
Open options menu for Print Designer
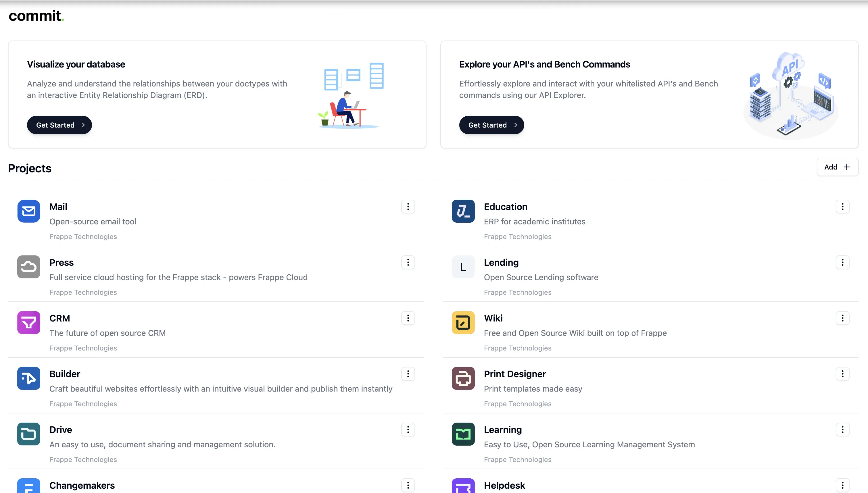[842, 374]
